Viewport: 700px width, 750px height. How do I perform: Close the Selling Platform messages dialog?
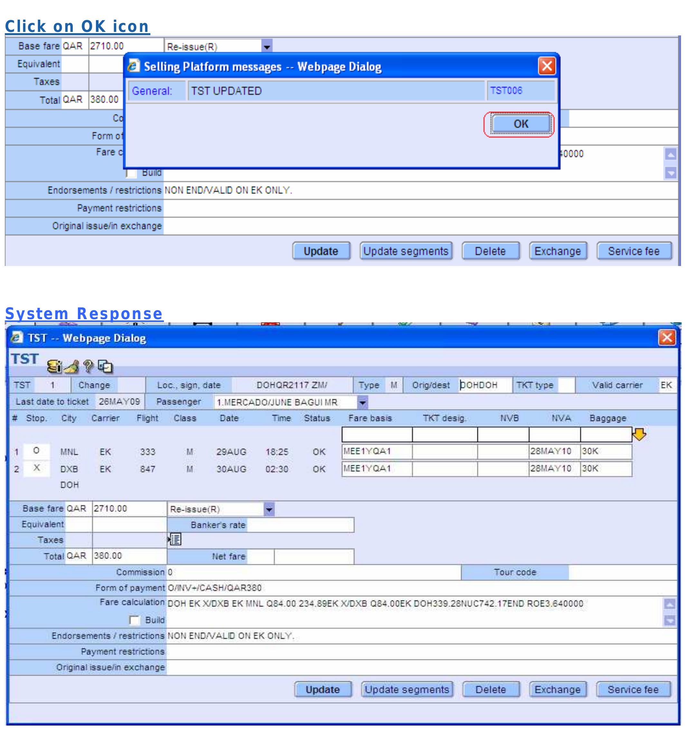[x=547, y=66]
